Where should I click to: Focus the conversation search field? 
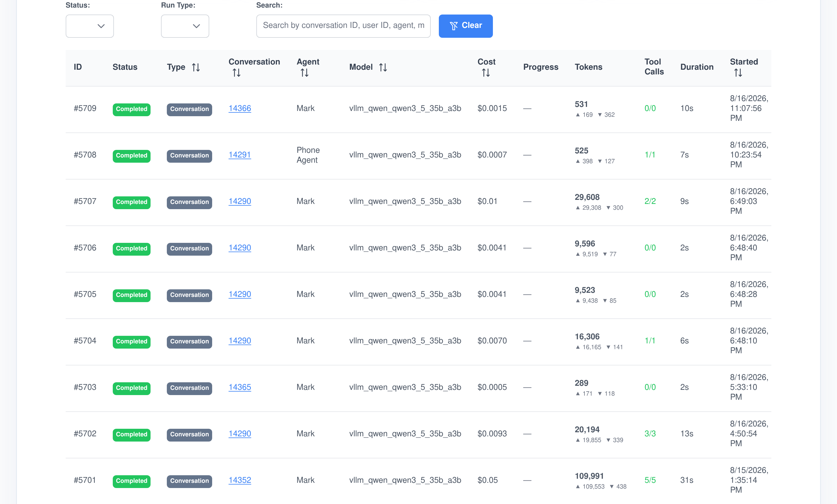coord(344,26)
